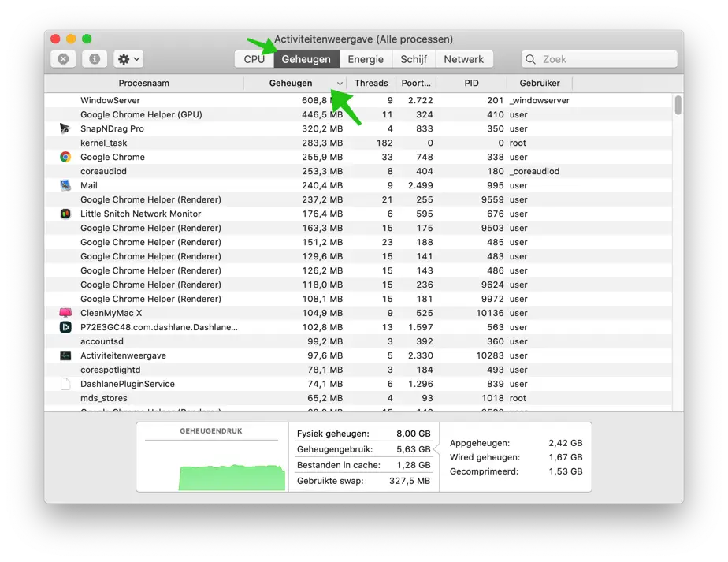This screenshot has height=562, width=728.
Task: Select Chrome Helper (Renderer) with PID 9624
Action: pyautogui.click(x=358, y=285)
